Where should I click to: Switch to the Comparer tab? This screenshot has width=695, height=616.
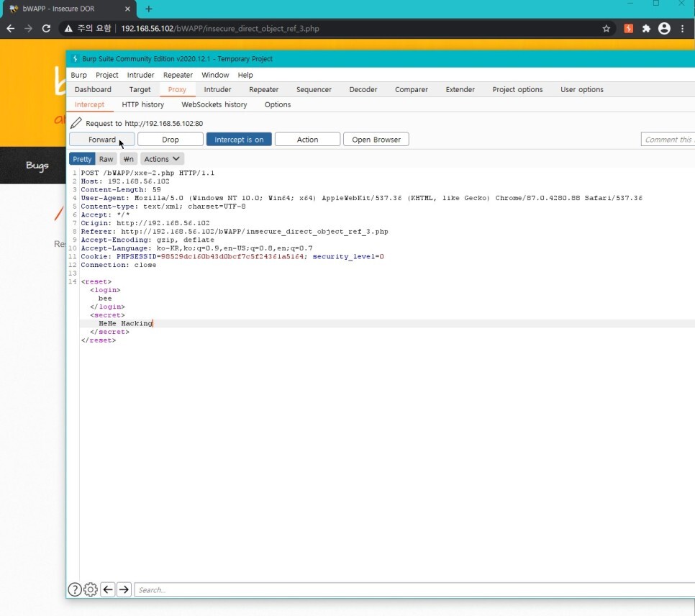pos(412,89)
